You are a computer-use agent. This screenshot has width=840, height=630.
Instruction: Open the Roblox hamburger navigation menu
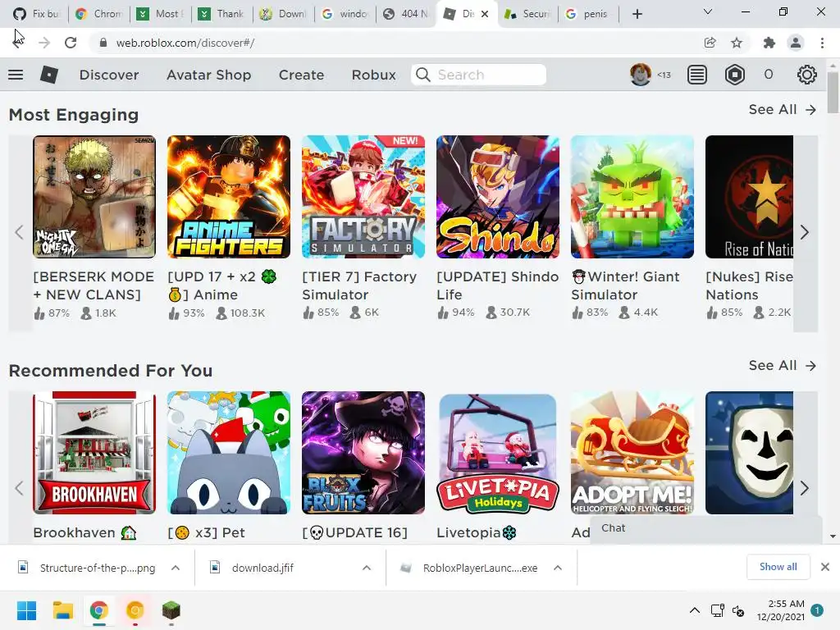(x=16, y=75)
